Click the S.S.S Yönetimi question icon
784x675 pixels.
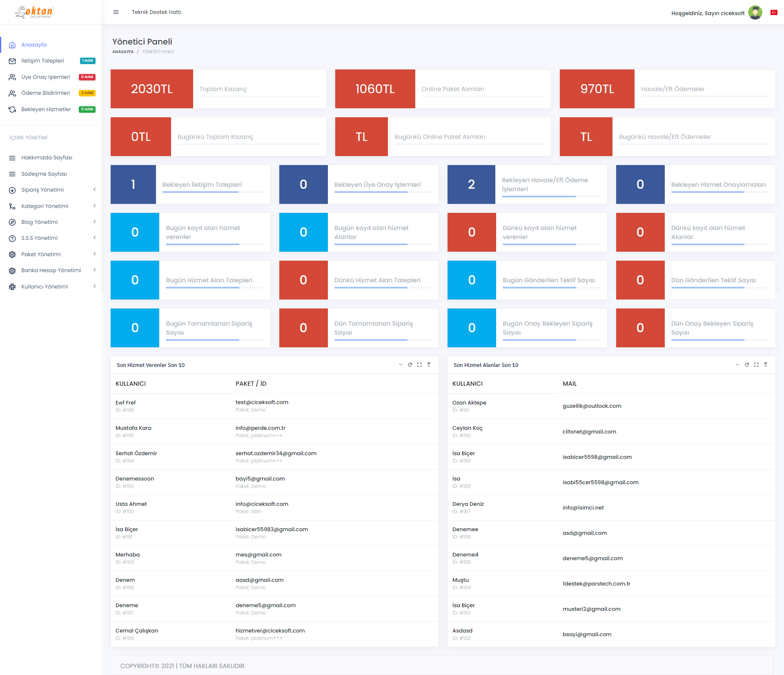12,238
